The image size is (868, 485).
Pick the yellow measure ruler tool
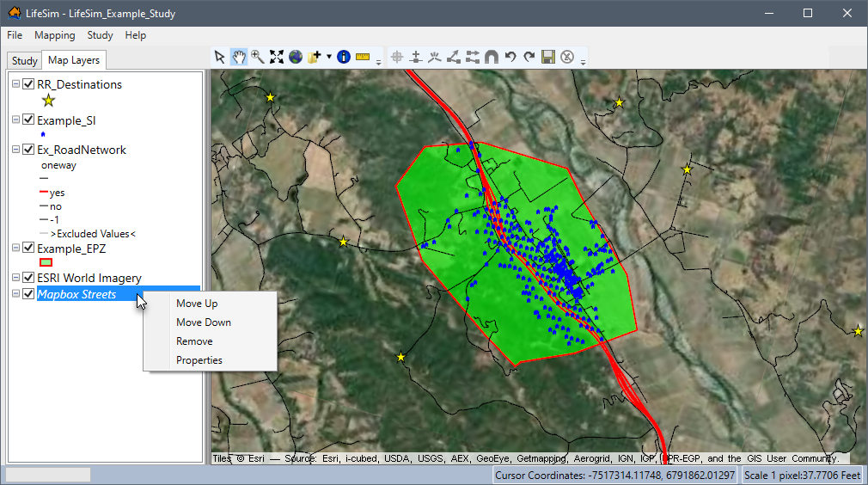click(363, 57)
